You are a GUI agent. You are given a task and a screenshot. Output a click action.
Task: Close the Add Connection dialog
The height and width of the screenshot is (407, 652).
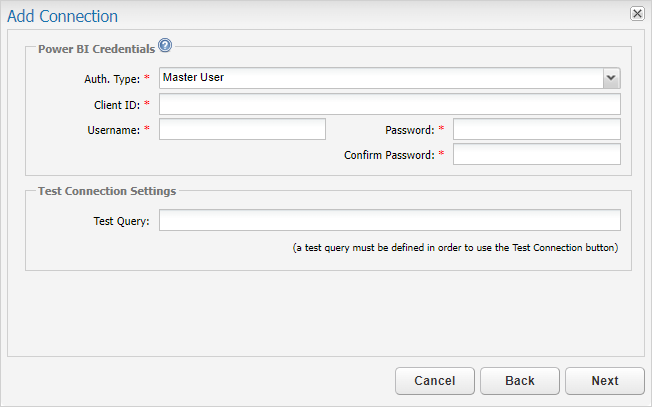tap(637, 14)
